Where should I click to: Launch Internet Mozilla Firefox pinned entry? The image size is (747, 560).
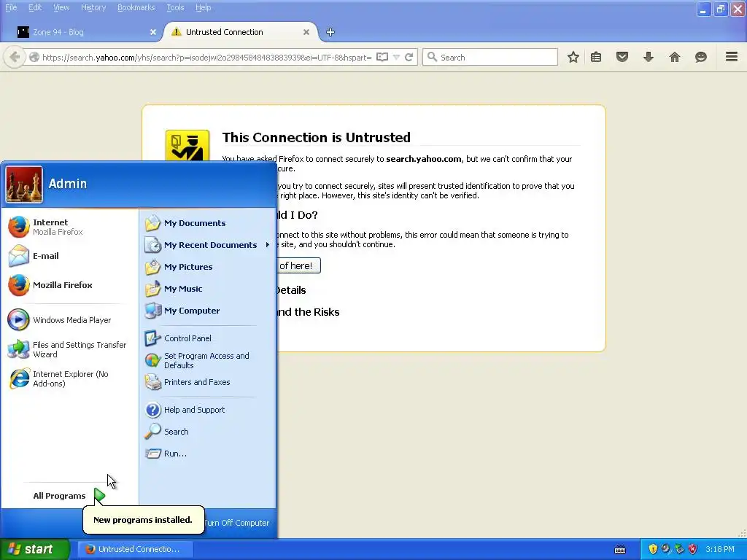(71, 227)
